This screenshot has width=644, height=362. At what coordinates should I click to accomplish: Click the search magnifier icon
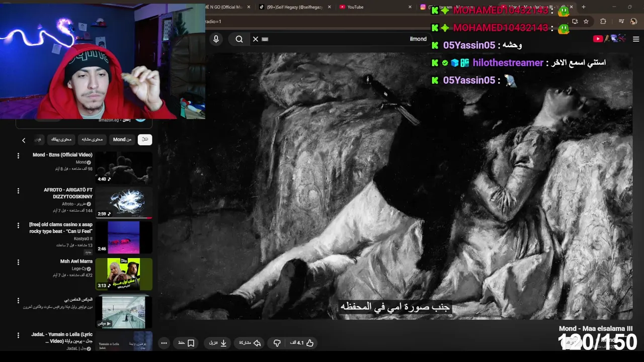pos(239,39)
